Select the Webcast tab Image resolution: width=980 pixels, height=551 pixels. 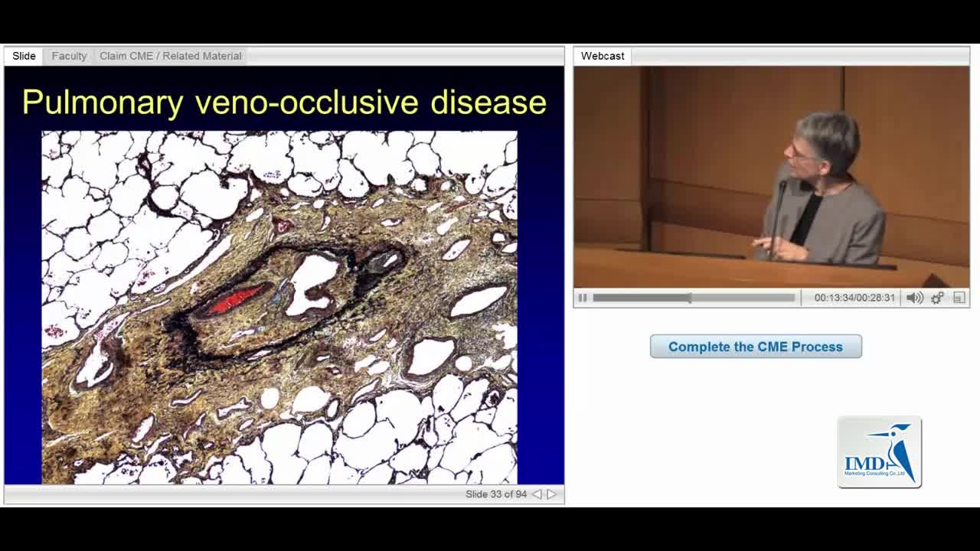(x=603, y=56)
